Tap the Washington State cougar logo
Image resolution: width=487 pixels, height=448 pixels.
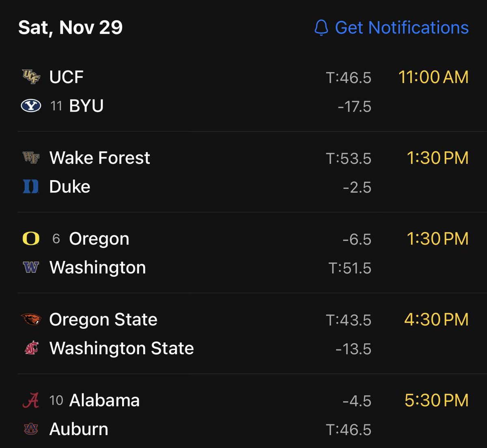pos(31,348)
